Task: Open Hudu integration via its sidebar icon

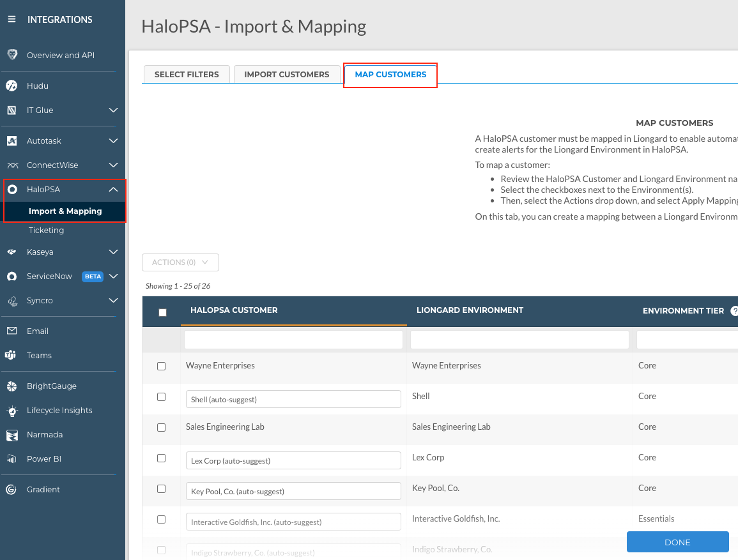Action: click(12, 86)
